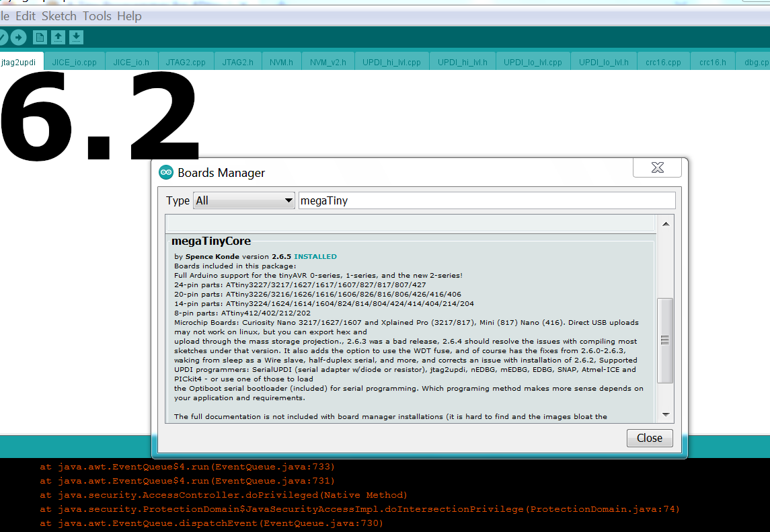
Task: Click the Microchip Boards Curiosity Nano line
Action: [x=407, y=323]
